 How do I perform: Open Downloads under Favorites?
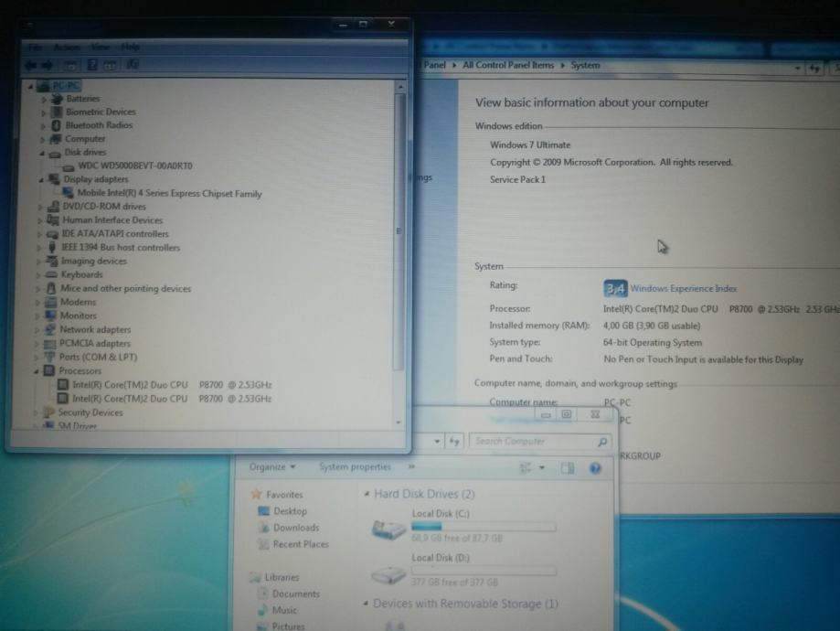tap(296, 528)
